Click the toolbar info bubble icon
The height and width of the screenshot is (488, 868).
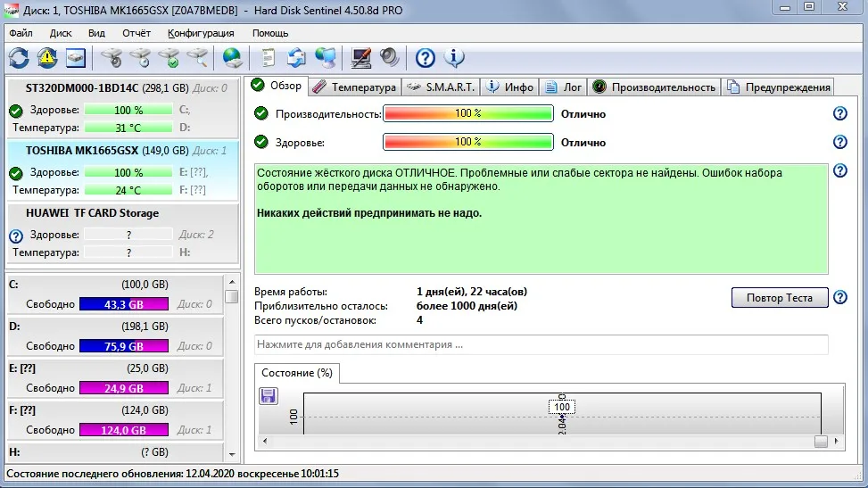(454, 58)
